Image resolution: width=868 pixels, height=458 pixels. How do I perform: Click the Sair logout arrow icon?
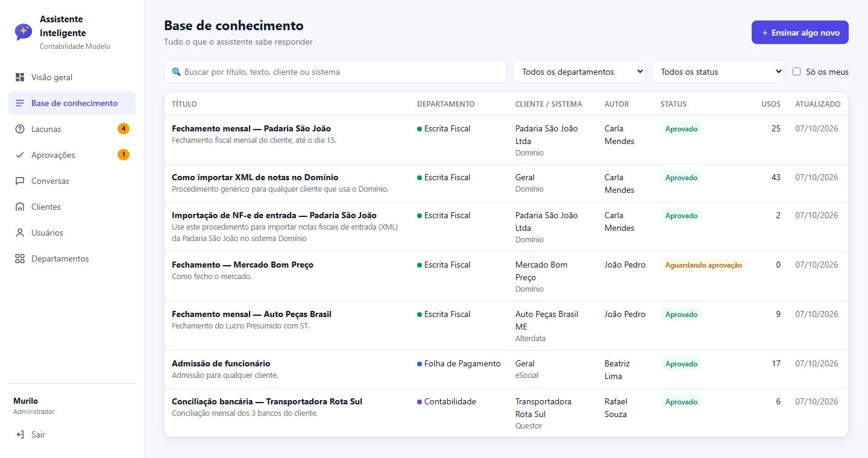(20, 434)
